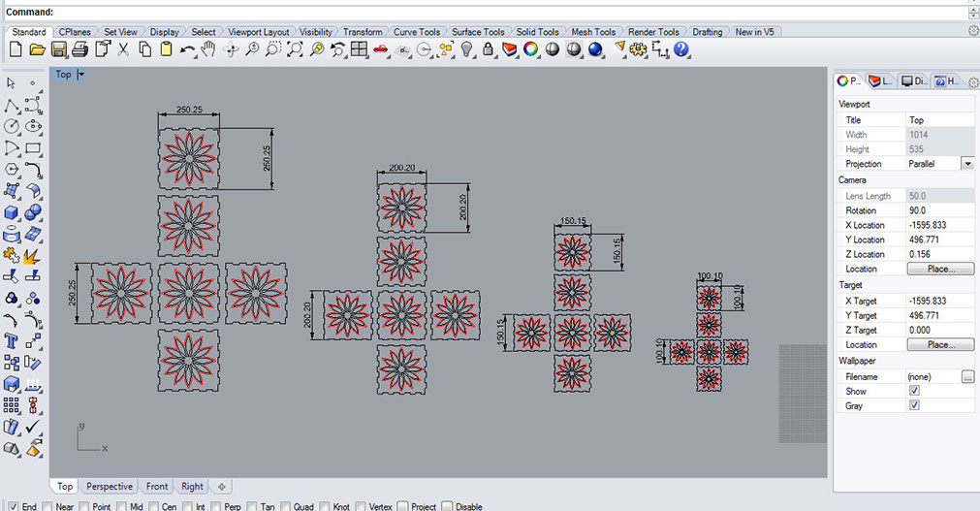
Task: Click the light bulb hide/show icon
Action: click(466, 49)
